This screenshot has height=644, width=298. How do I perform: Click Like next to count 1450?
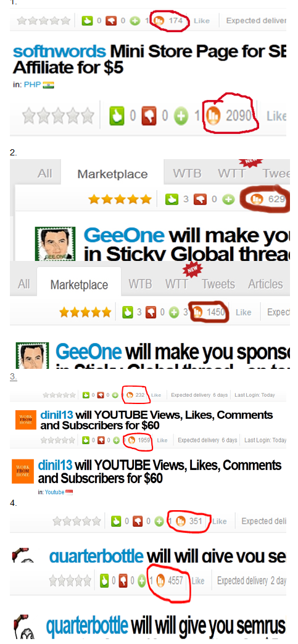(x=243, y=312)
